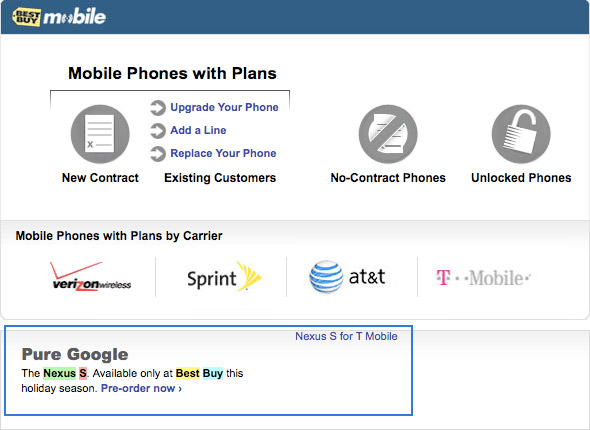Viewport: 590px width, 430px height.
Task: Open Nexus S for T Mobile link
Action: point(346,336)
